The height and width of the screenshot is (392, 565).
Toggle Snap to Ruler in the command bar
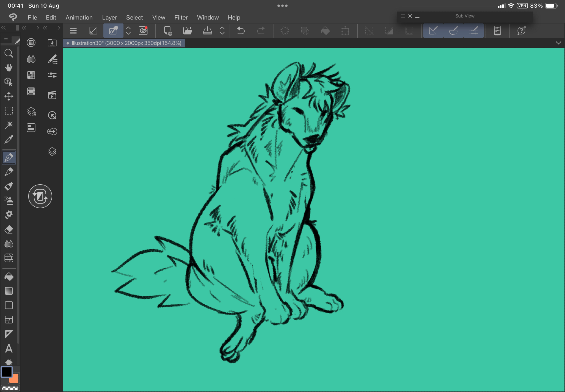click(x=433, y=30)
